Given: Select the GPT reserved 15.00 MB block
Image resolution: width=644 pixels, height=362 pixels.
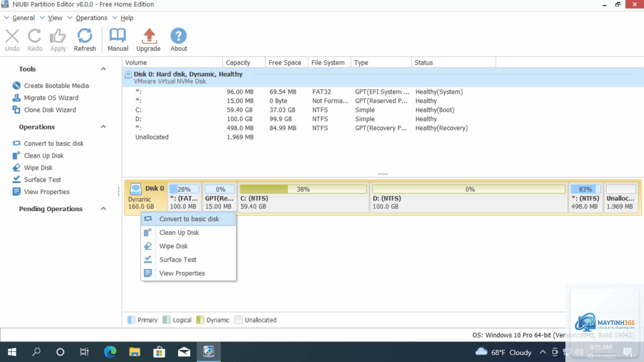Looking at the screenshot, I should [219, 197].
